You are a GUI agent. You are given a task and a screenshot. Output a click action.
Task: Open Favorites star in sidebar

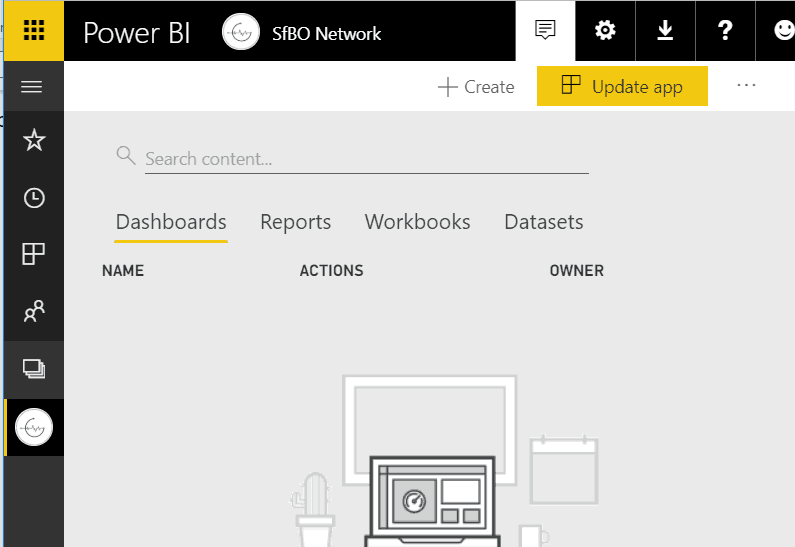pyautogui.click(x=34, y=140)
